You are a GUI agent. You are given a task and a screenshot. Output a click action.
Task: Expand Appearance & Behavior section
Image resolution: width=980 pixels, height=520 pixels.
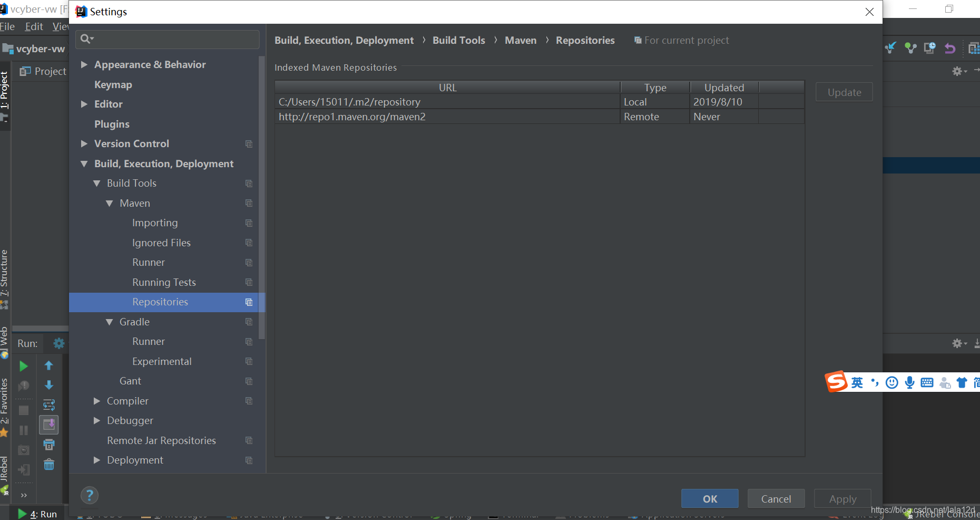coord(84,64)
